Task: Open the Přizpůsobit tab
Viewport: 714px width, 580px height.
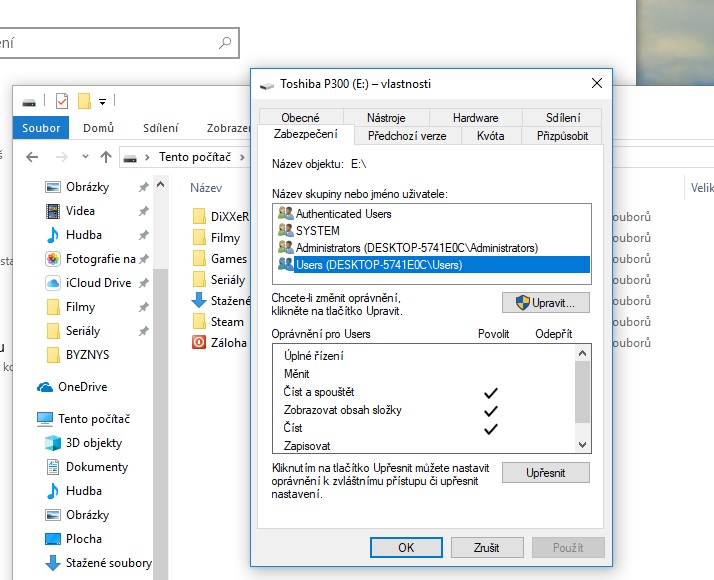Action: [562, 136]
